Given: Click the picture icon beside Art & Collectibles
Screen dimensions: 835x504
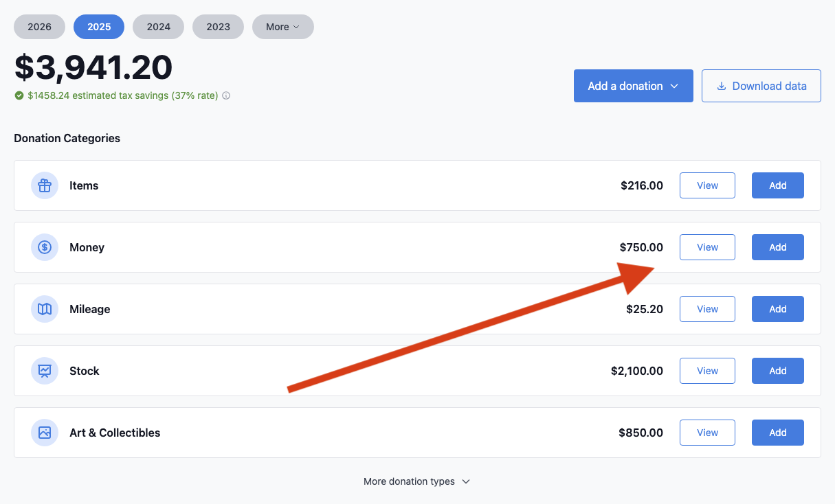Looking at the screenshot, I should (44, 433).
